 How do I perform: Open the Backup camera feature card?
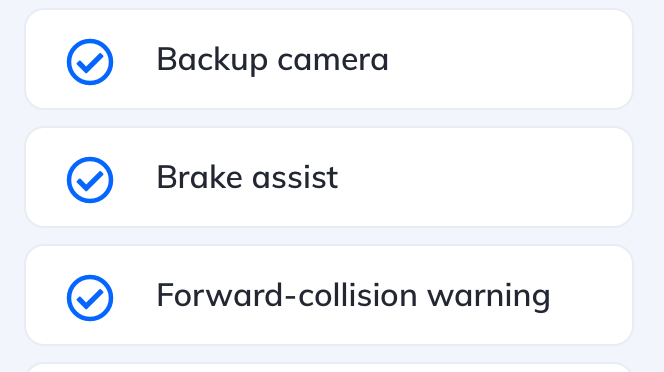click(x=329, y=59)
